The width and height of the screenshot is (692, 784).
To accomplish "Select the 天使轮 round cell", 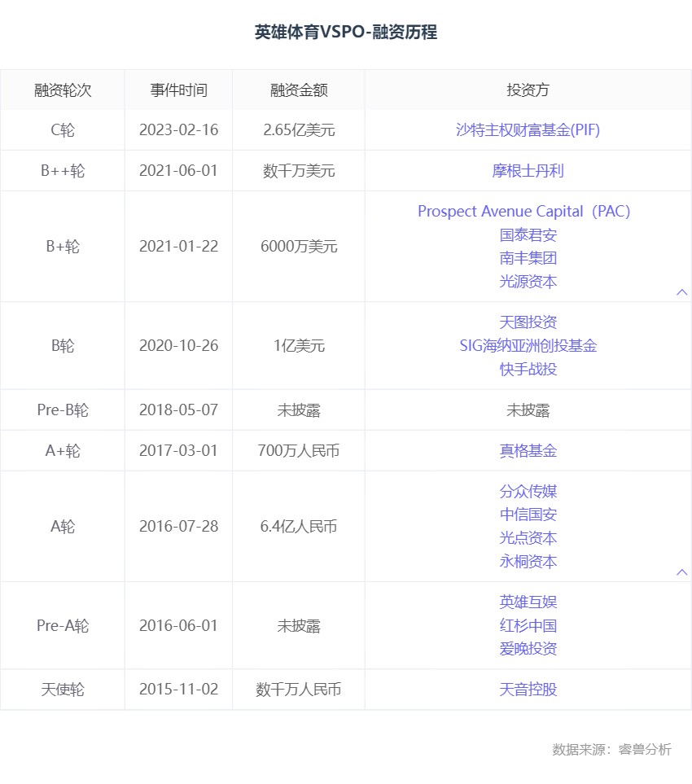I will pyautogui.click(x=63, y=690).
